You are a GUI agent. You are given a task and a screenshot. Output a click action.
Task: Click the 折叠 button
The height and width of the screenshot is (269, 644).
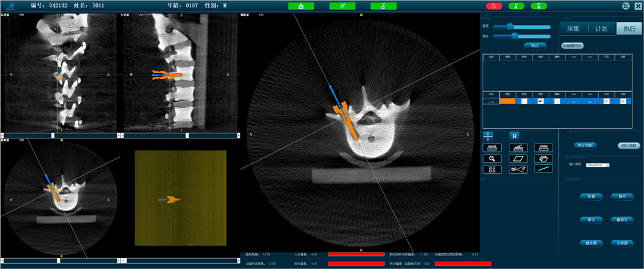tap(591, 197)
